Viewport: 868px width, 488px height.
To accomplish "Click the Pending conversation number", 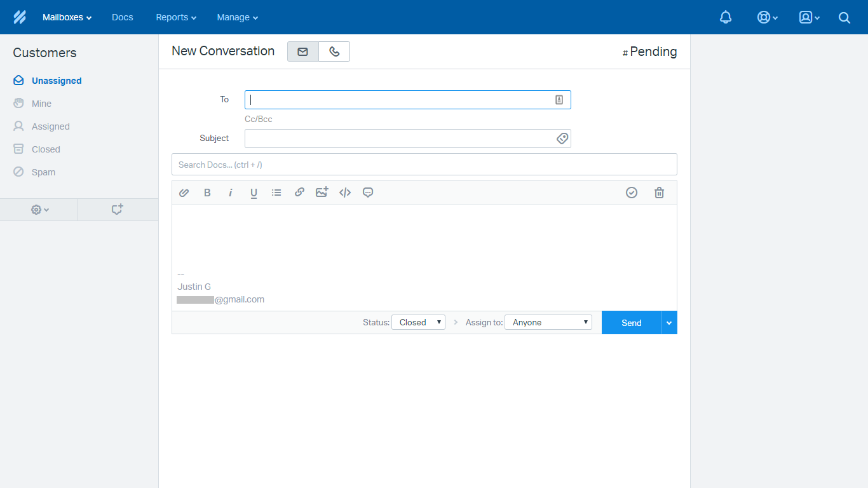I will [x=649, y=52].
